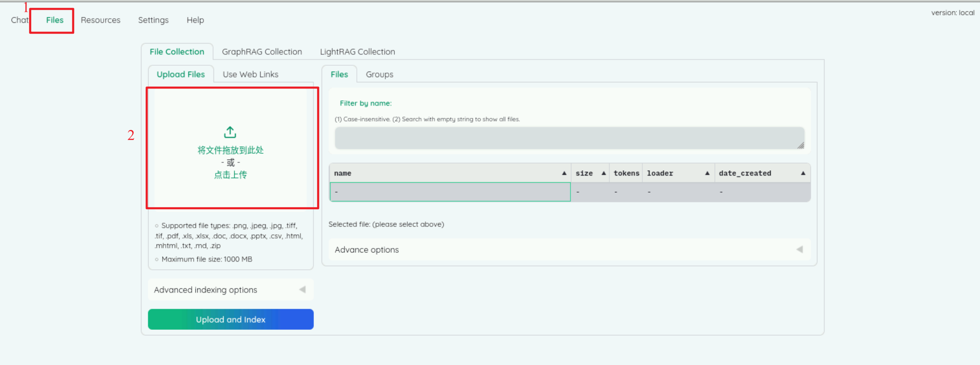Open the Resources tab
Viewport: 980px width, 365px height.
(100, 20)
